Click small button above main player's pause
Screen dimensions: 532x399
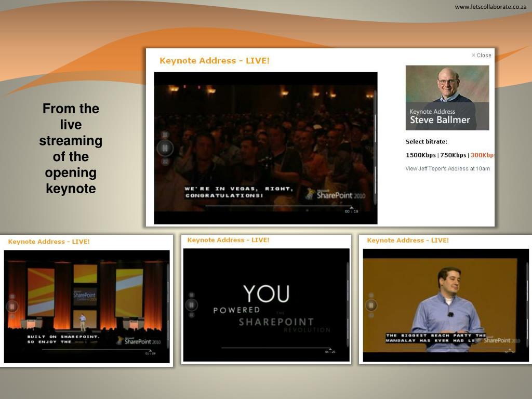click(165, 135)
